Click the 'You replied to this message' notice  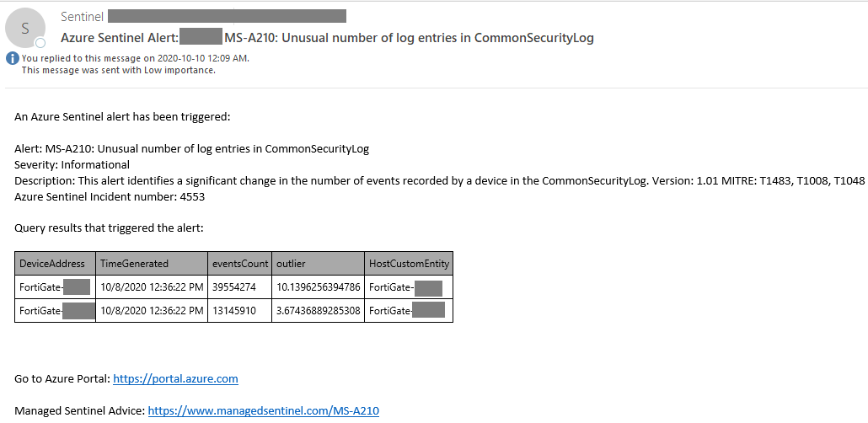136,58
